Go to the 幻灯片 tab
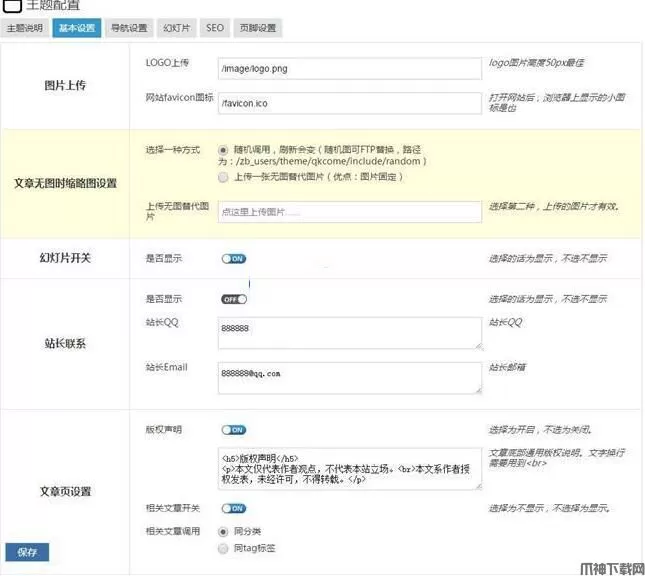The image size is (645, 576). (x=177, y=28)
